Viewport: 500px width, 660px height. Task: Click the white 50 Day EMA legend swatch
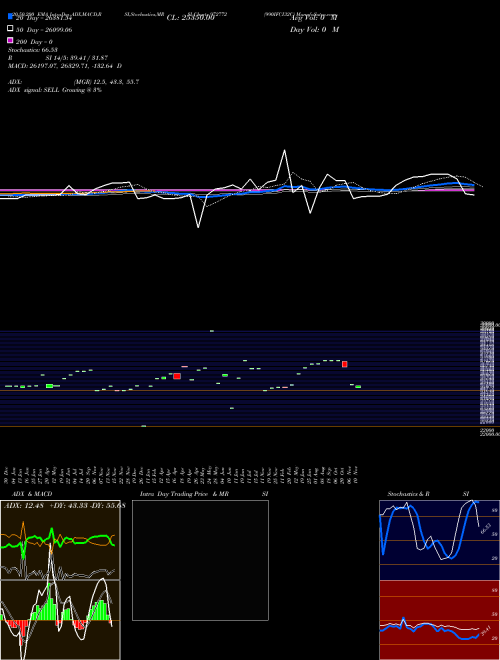(x=10, y=28)
